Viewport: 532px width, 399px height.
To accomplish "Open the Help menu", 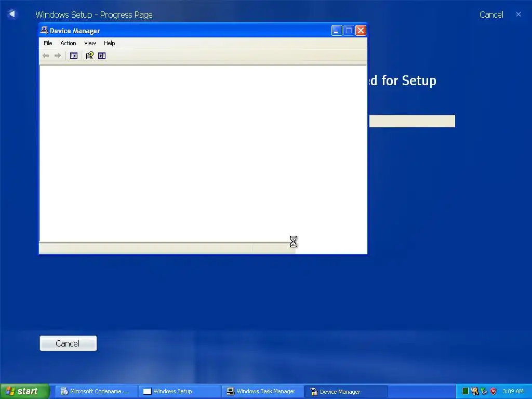I will point(109,43).
